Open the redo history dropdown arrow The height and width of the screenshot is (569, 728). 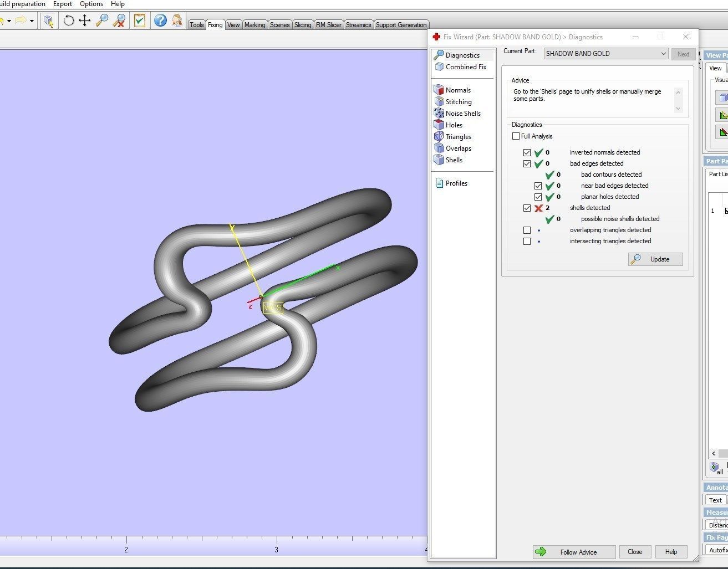(x=32, y=21)
